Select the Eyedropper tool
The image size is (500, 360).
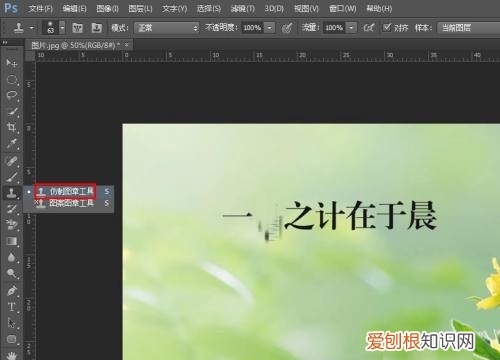coord(12,144)
